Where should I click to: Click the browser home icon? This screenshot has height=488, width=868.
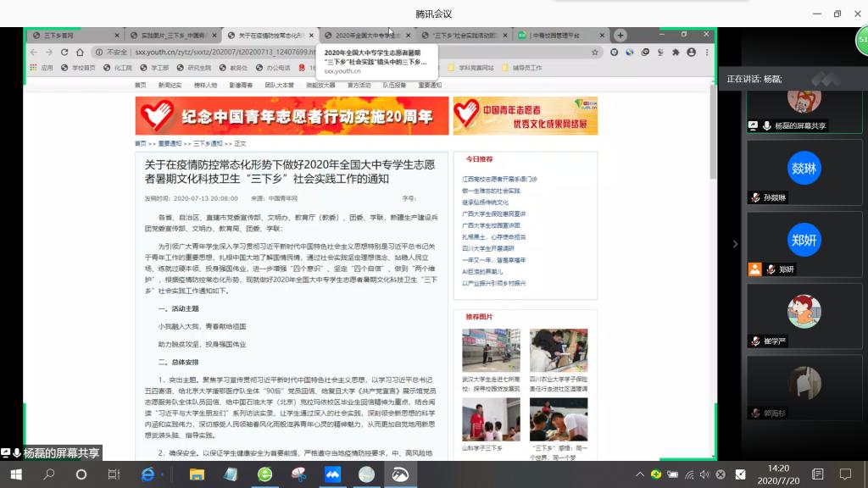[x=78, y=52]
